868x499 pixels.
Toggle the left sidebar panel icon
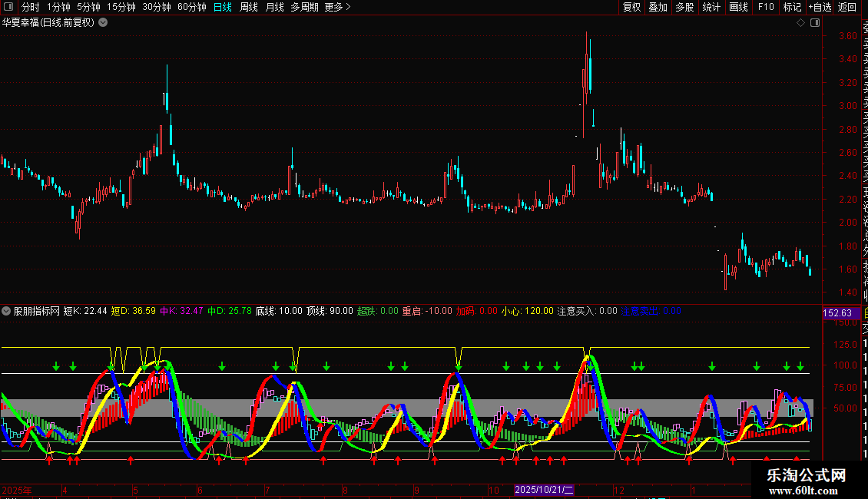tap(8, 7)
